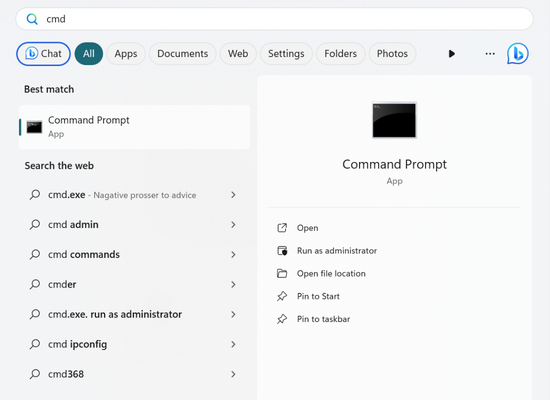The image size is (550, 400).
Task: Open the three-dot more options menu
Action: click(x=490, y=54)
